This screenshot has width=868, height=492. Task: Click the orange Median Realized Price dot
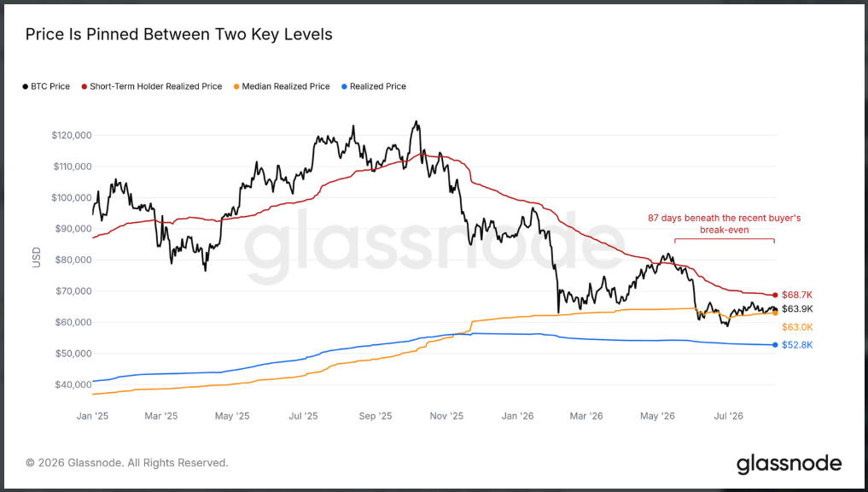237,87
